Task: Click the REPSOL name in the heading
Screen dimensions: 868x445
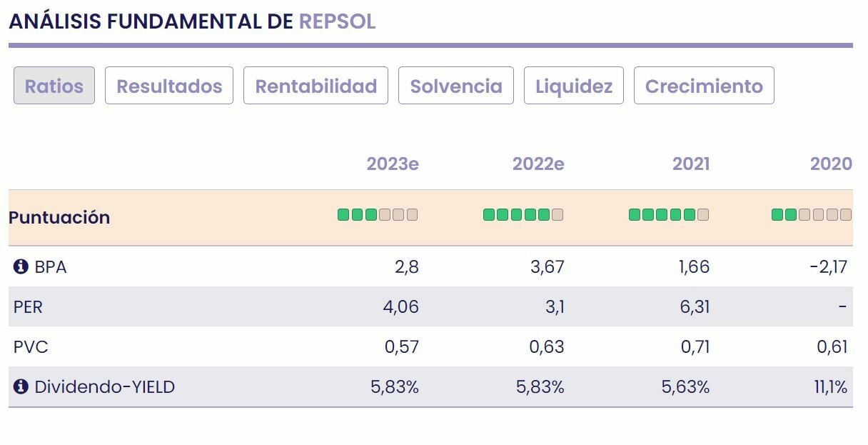Action: pos(337,21)
